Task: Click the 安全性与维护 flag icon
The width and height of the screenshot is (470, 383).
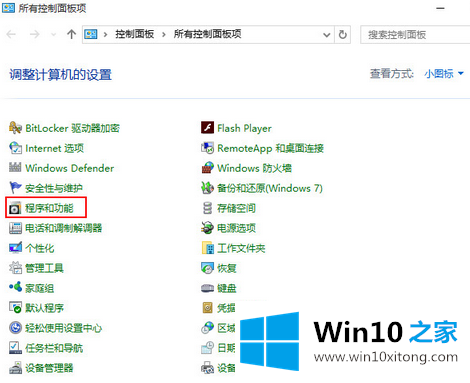Action: [15, 188]
